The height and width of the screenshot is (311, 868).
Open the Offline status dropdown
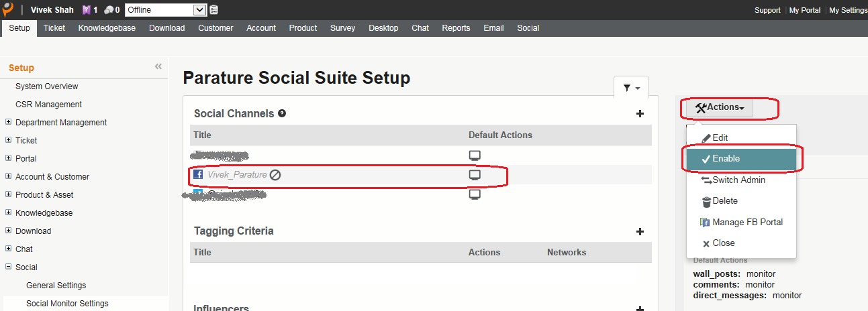[199, 10]
